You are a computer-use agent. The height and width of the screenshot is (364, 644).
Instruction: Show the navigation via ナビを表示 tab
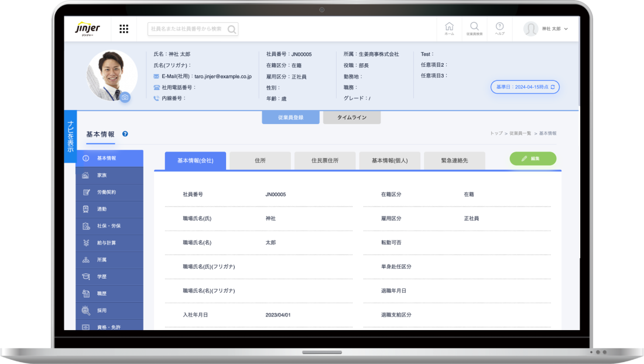click(70, 135)
